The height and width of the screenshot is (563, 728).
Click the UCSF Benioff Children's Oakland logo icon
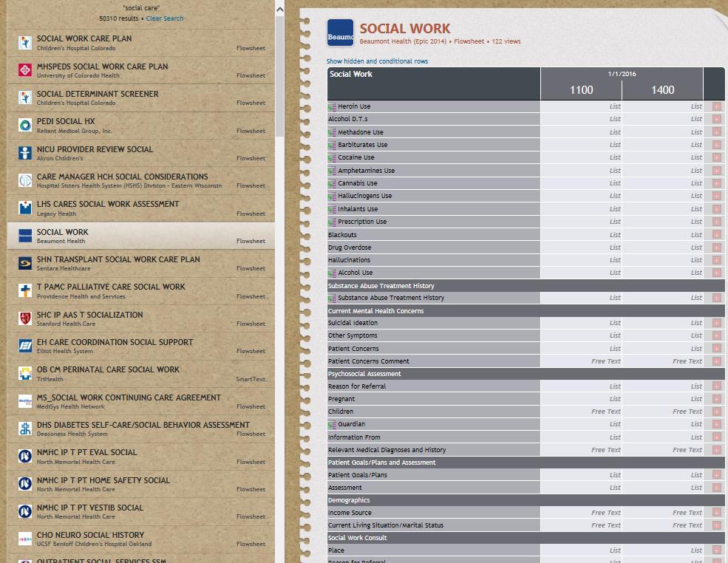click(25, 539)
